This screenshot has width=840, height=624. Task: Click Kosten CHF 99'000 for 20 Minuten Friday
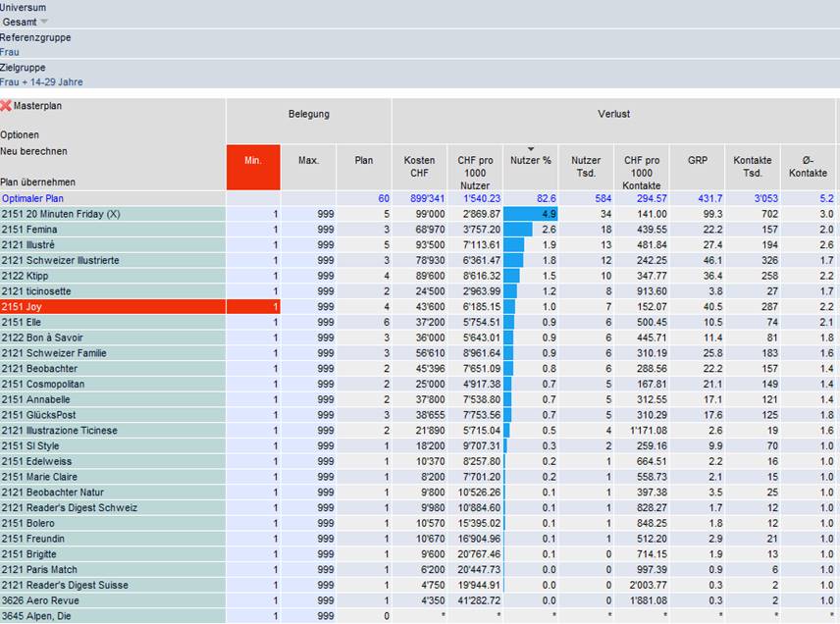pyautogui.click(x=430, y=214)
